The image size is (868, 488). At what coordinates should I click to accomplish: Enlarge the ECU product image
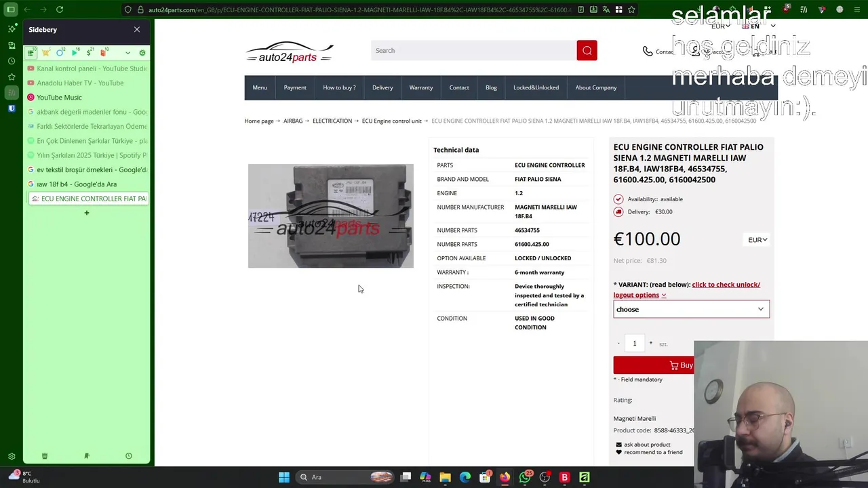[331, 216]
